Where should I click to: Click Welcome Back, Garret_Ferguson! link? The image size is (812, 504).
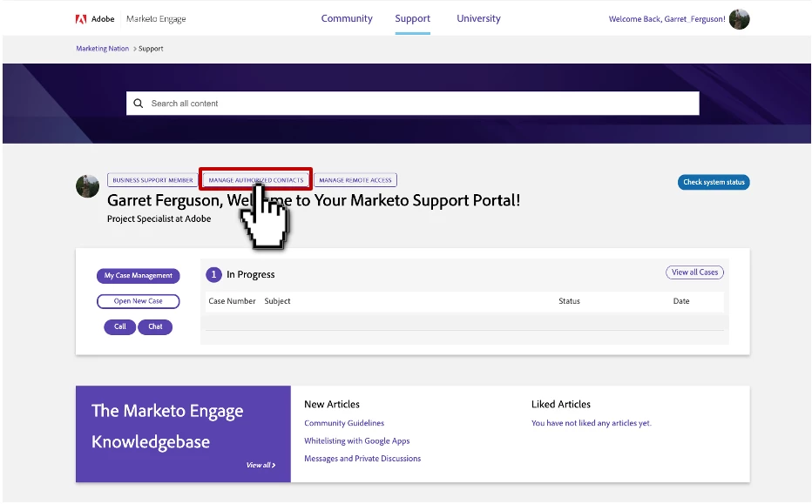[x=667, y=19]
